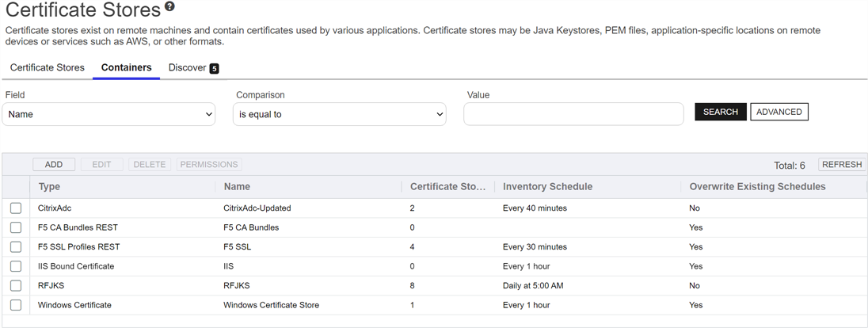Select the Windows Certificate row checkbox
Image resolution: width=868 pixels, height=328 pixels.
[16, 305]
